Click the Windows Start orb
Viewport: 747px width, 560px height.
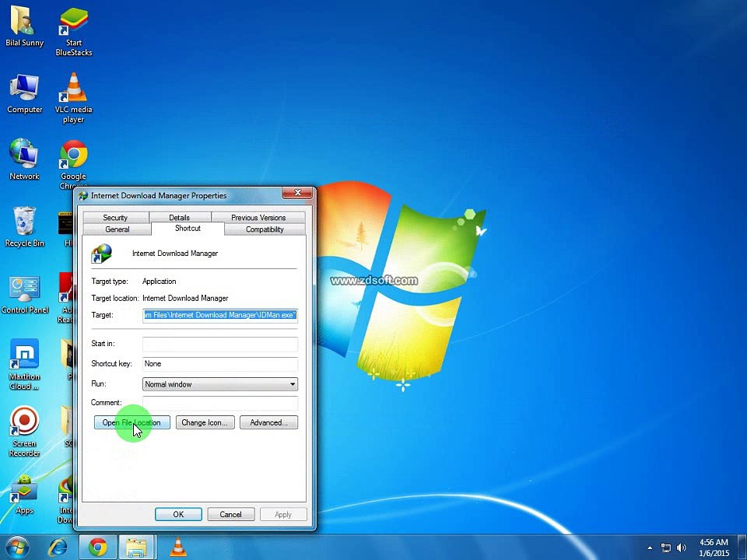(x=18, y=547)
